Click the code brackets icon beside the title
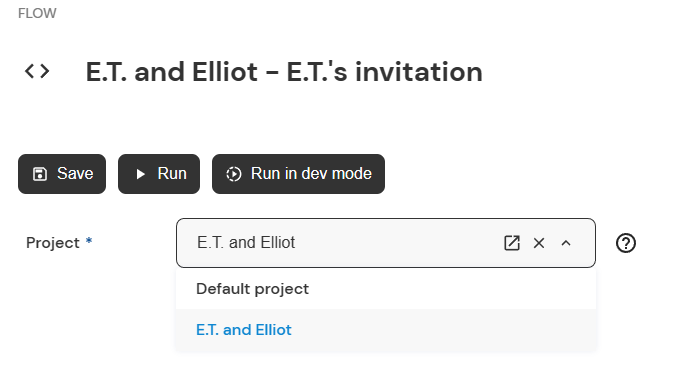 click(x=37, y=71)
